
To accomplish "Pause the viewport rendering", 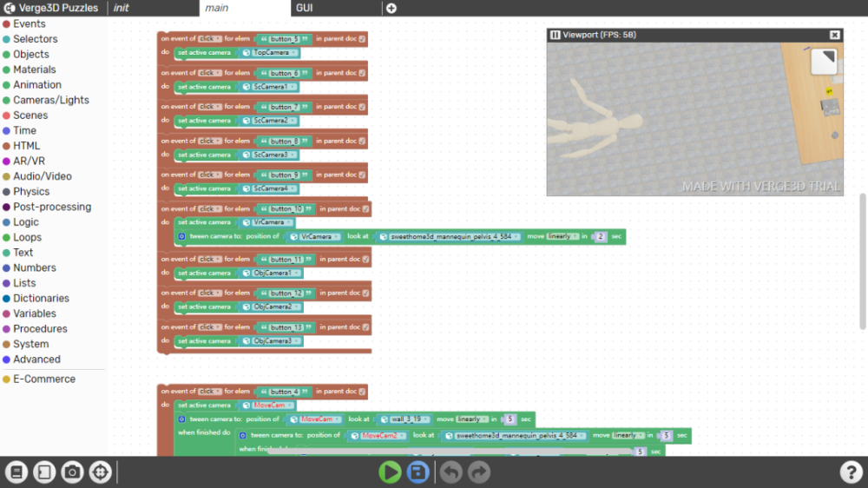I will (x=555, y=35).
